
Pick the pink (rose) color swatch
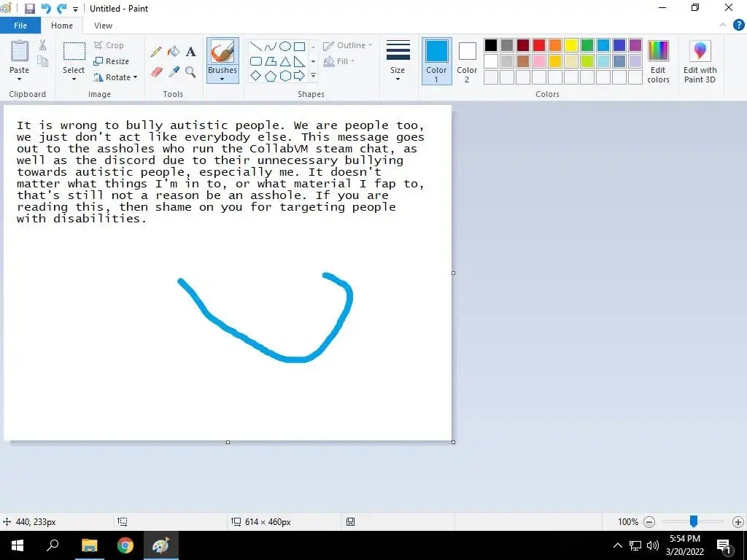tap(539, 61)
